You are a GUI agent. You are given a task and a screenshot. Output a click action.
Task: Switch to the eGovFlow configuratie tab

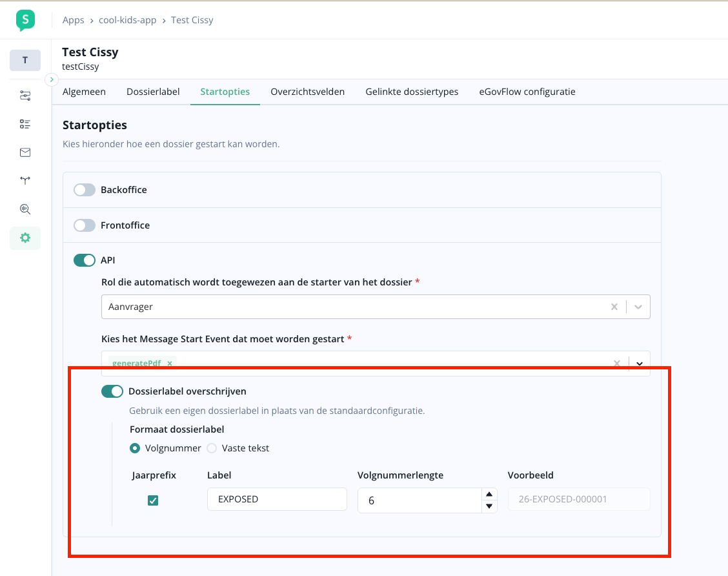tap(527, 92)
